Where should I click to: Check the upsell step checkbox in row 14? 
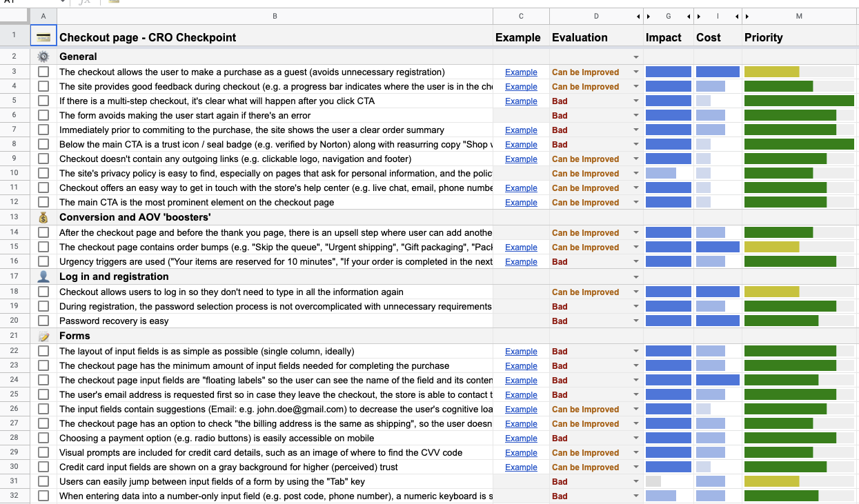(x=43, y=233)
